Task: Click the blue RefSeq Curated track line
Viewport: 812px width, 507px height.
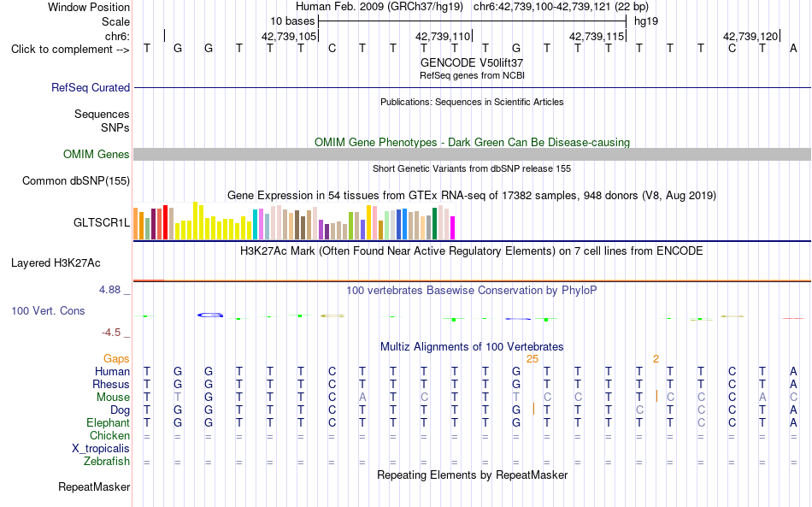Action: pyautogui.click(x=472, y=87)
